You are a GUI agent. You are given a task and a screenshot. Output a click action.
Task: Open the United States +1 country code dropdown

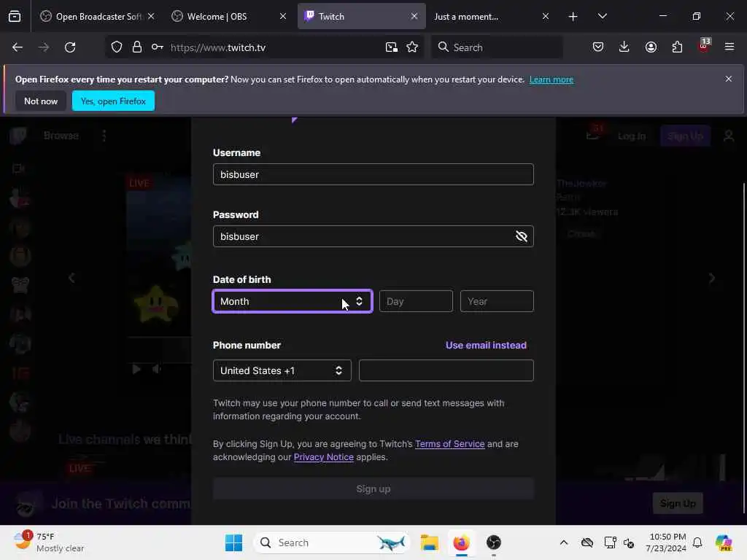(282, 370)
